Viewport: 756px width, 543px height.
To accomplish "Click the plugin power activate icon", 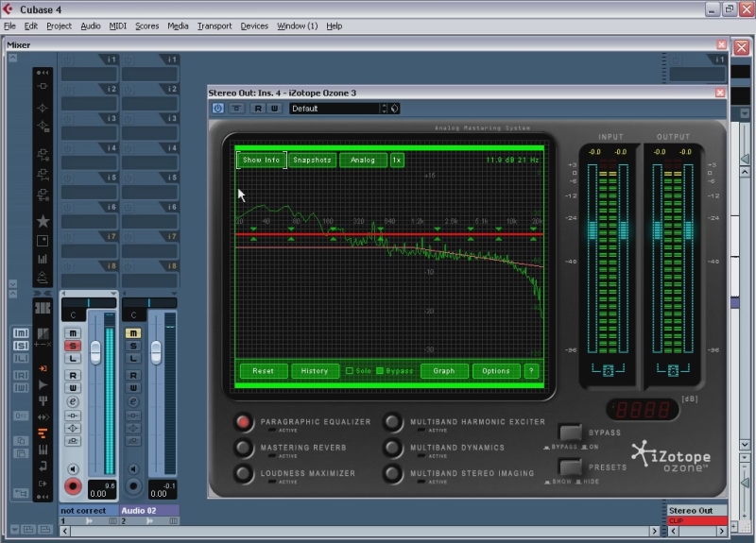I will [218, 109].
